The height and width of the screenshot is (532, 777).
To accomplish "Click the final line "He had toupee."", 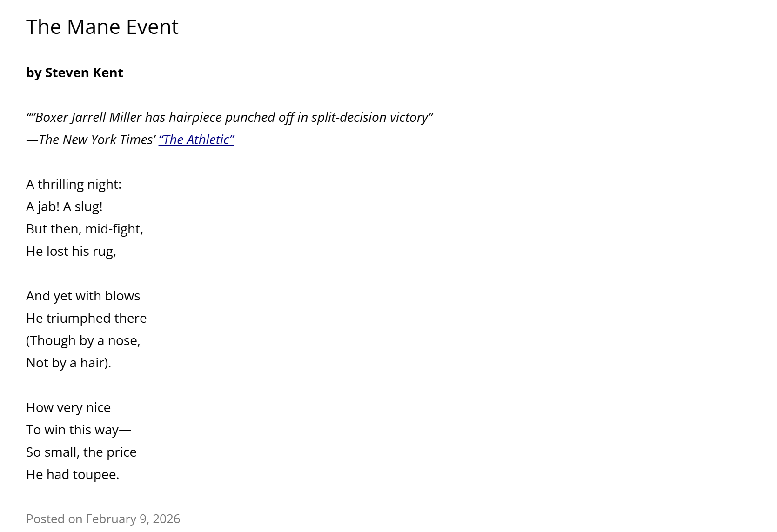I will tap(73, 474).
